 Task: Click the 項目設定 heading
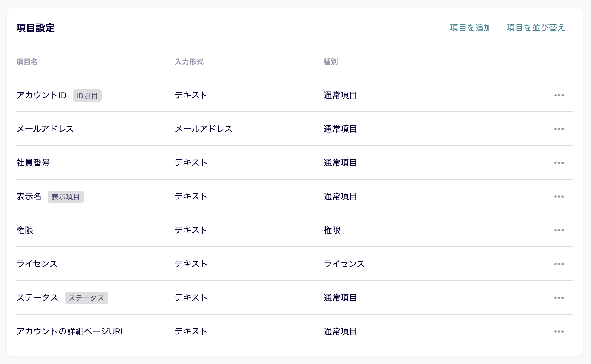(x=36, y=28)
